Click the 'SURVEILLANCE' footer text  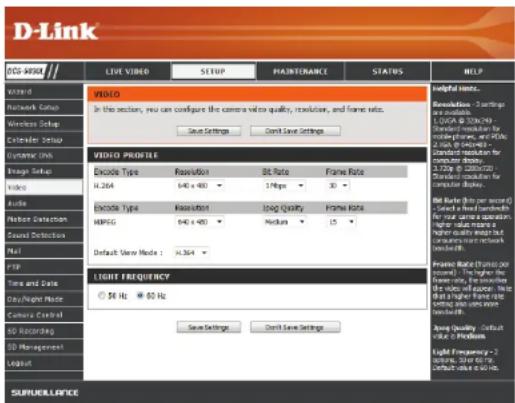(45, 393)
